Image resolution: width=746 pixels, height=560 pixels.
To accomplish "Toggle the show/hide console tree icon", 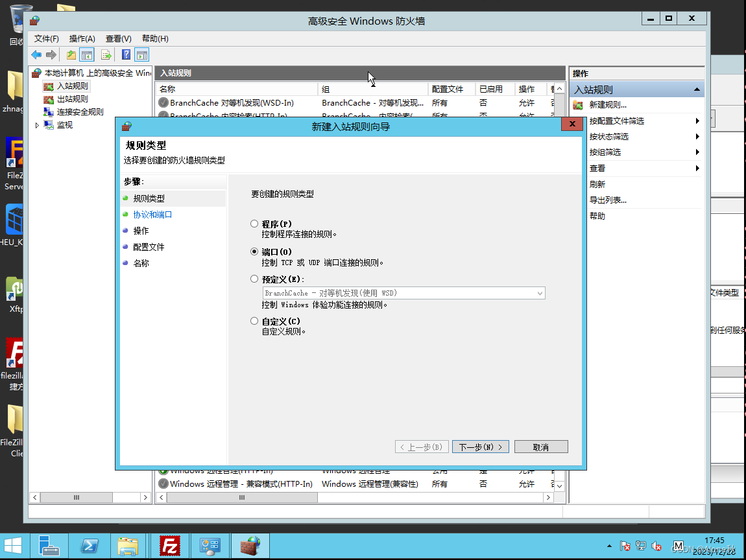I will [x=87, y=54].
